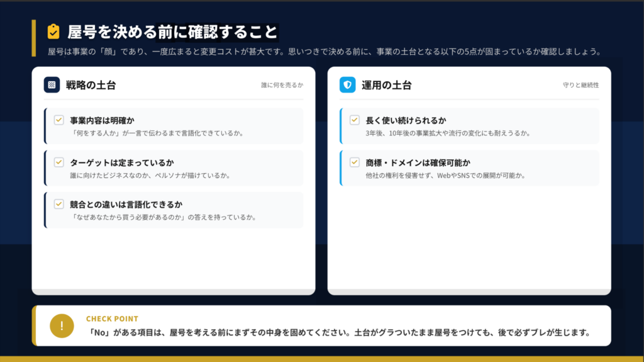Click the description text under 長く使い続けられるか

point(448,133)
